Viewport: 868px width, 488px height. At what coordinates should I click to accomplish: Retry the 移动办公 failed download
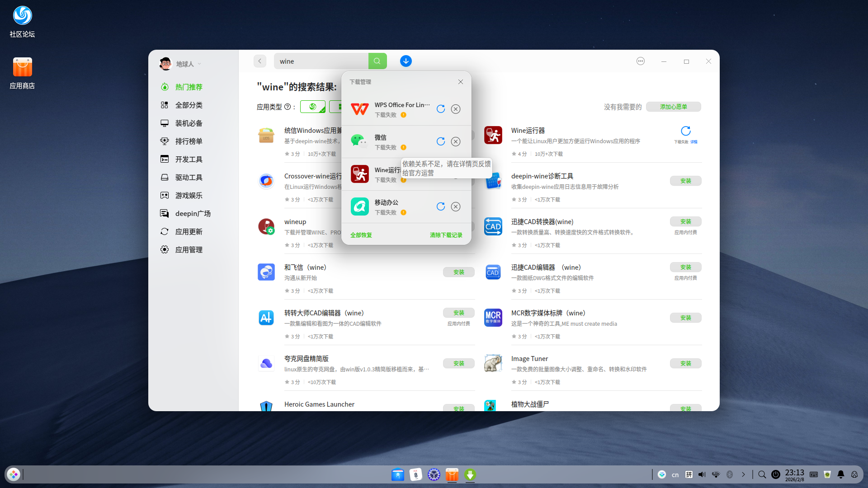[441, 206]
